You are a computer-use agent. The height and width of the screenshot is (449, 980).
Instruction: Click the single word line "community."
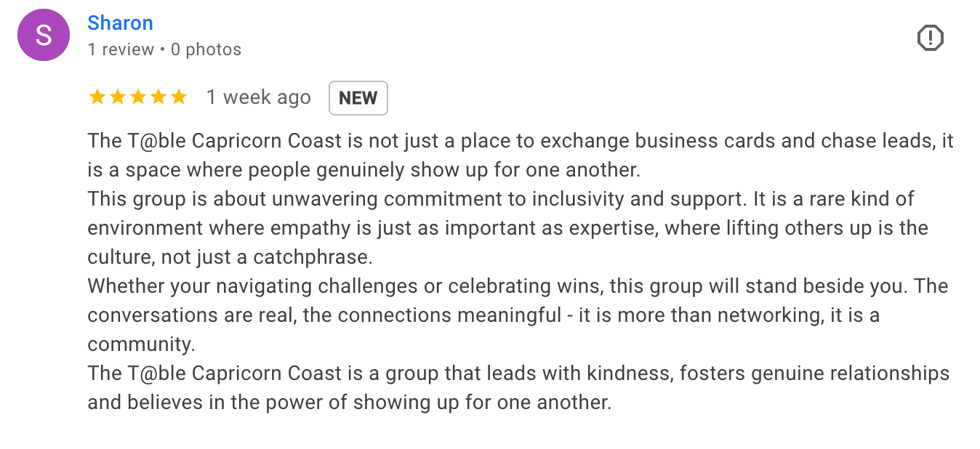[141, 344]
